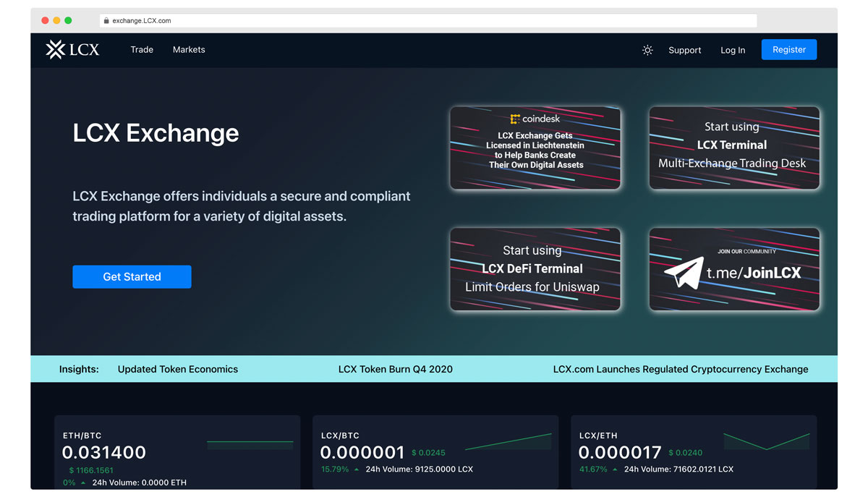This screenshot has height=497, width=868.
Task: Open the Updated Token Economics insight
Action: (x=178, y=369)
